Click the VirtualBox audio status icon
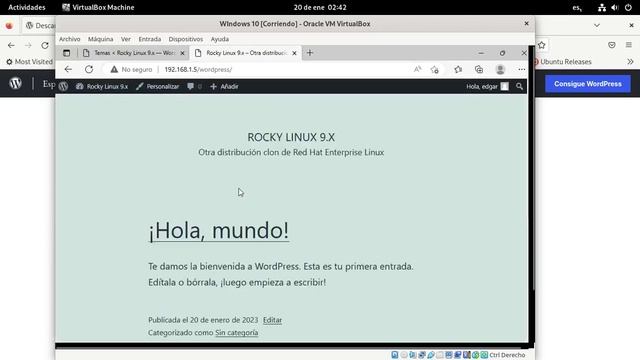640x360 pixels. tap(413, 355)
